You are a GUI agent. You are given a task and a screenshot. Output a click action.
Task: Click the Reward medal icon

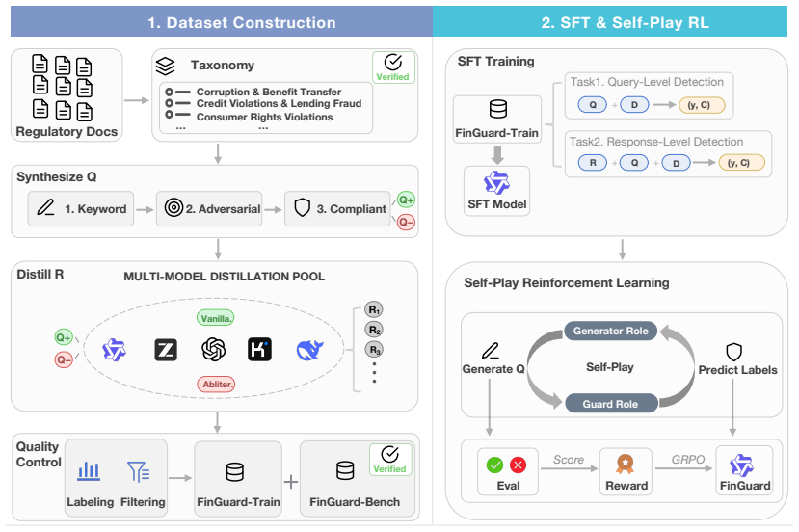(626, 465)
